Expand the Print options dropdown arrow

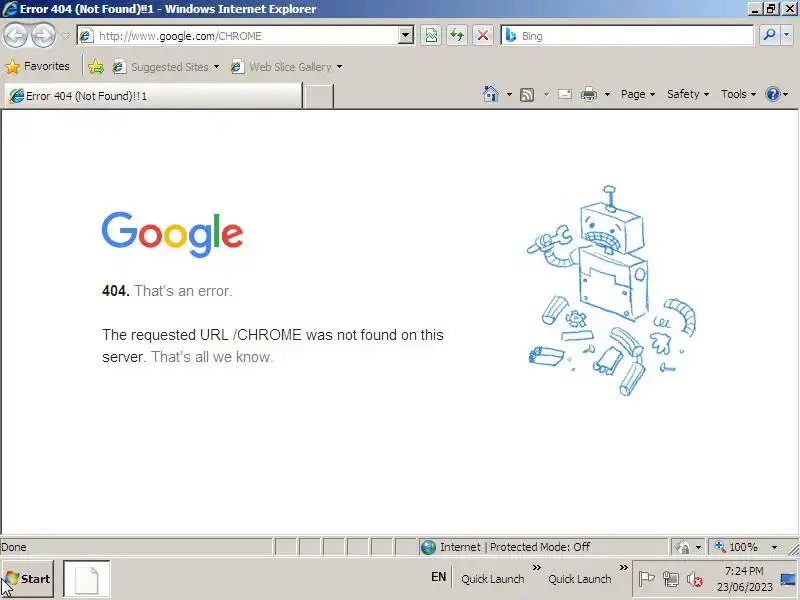pyautogui.click(x=607, y=94)
